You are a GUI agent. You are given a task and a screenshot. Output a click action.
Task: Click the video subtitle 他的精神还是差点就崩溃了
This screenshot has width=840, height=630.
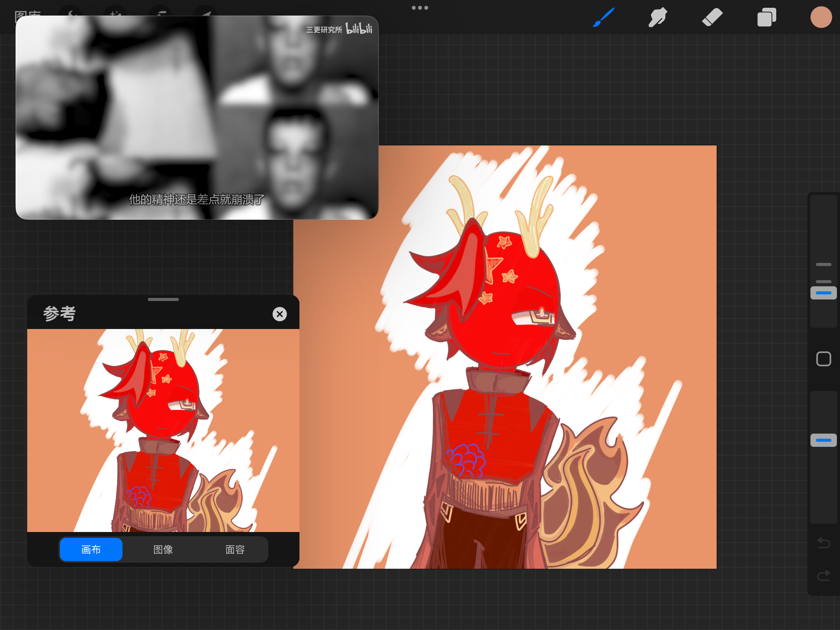(x=197, y=199)
